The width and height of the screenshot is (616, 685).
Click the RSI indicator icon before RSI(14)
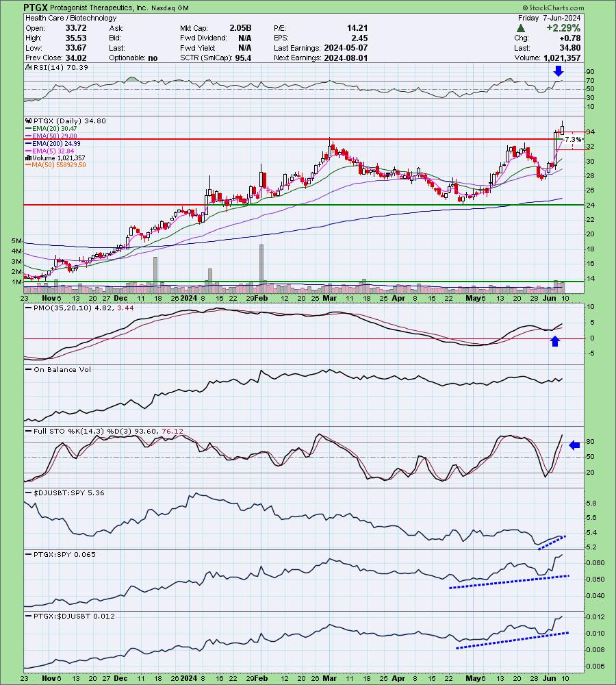tap(28, 67)
